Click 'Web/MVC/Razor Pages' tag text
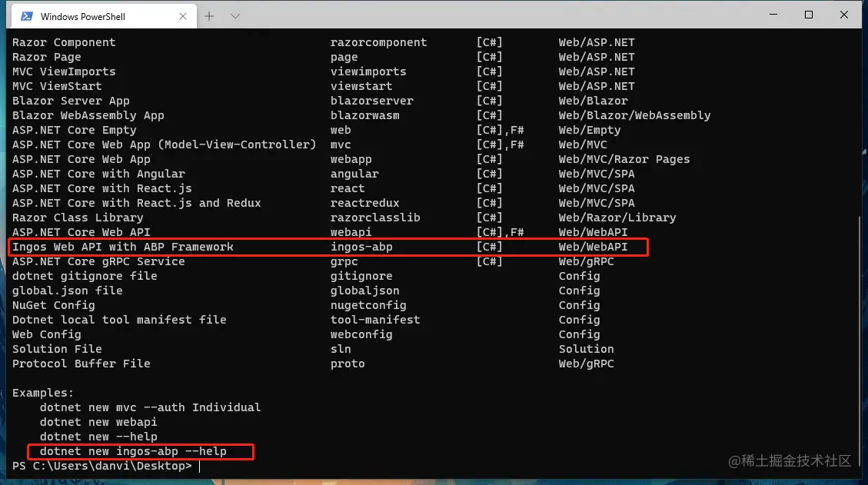This screenshot has width=868, height=485. (x=624, y=159)
